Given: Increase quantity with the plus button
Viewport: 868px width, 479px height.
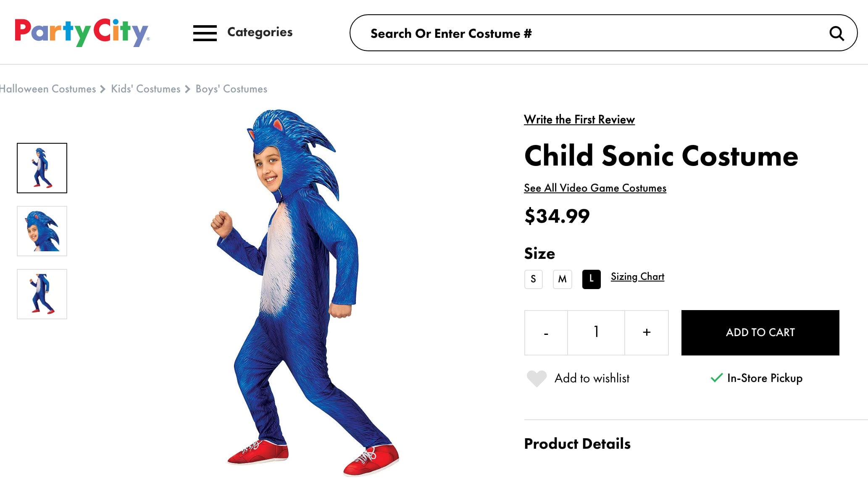Looking at the screenshot, I should tap(647, 333).
